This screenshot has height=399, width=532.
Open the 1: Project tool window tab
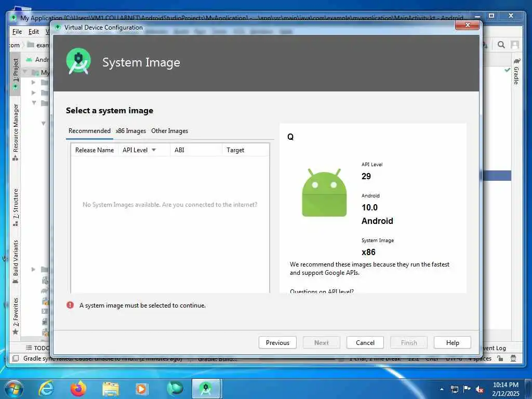[16, 74]
